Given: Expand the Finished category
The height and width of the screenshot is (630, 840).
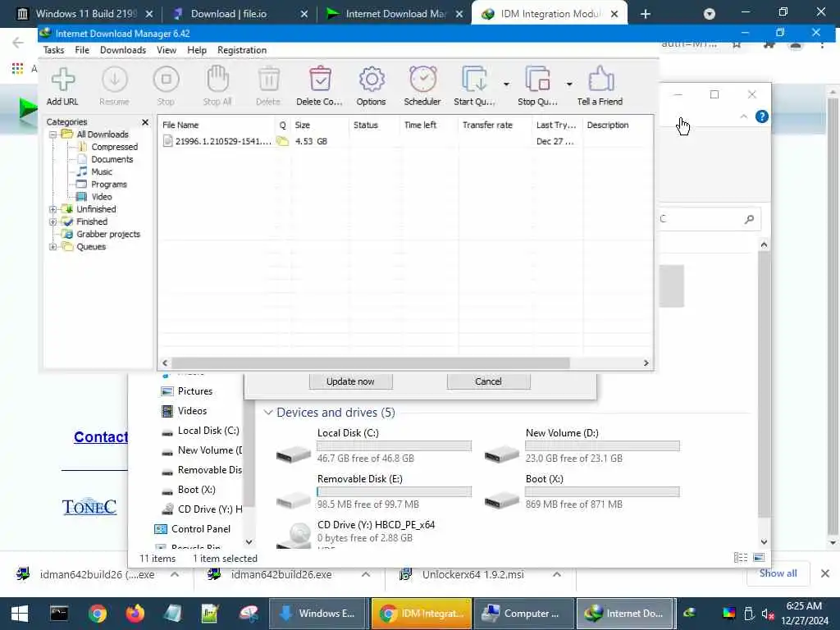Looking at the screenshot, I should pyautogui.click(x=53, y=221).
